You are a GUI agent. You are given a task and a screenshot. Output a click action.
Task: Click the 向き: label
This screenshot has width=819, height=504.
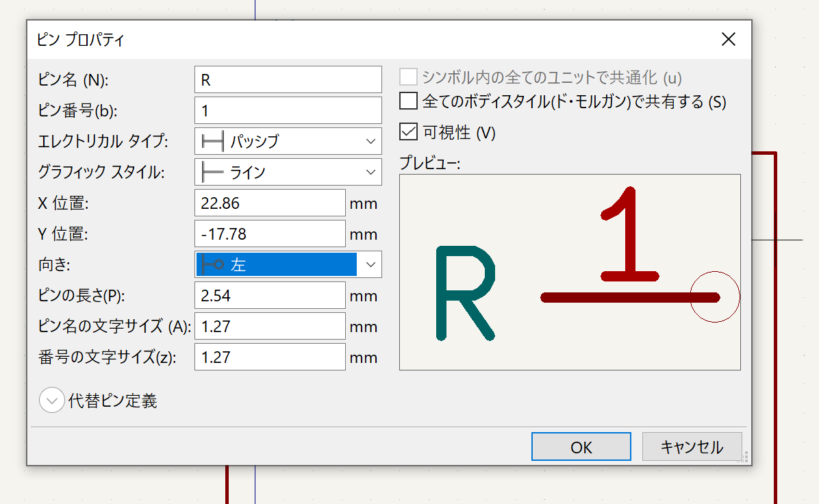click(54, 265)
